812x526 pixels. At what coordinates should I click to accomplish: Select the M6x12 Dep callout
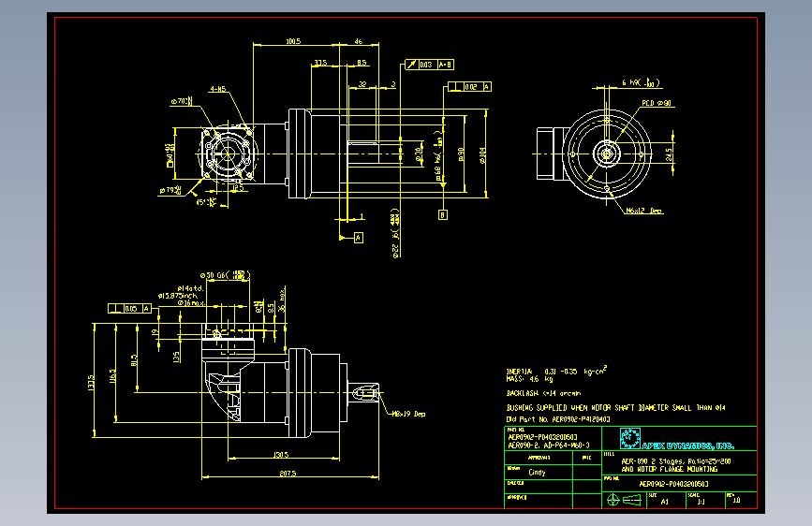click(643, 211)
